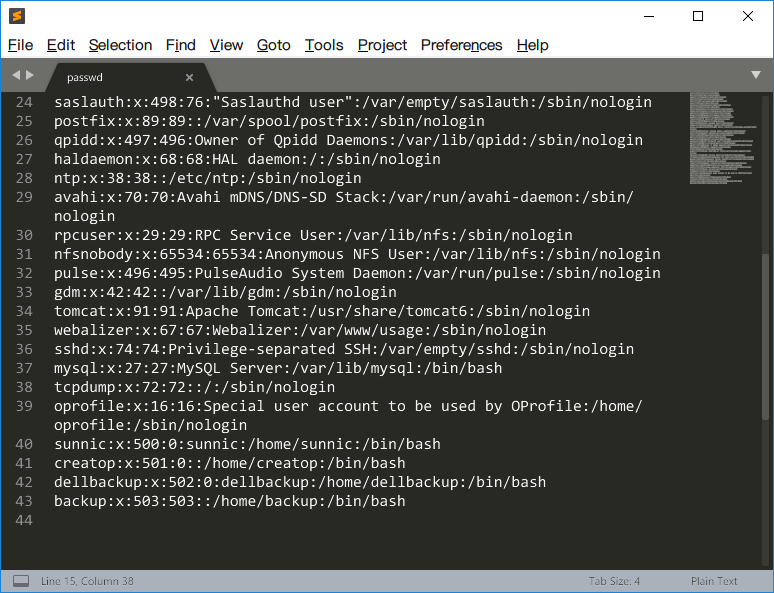Click Line 15, Column 38 status

point(87,581)
